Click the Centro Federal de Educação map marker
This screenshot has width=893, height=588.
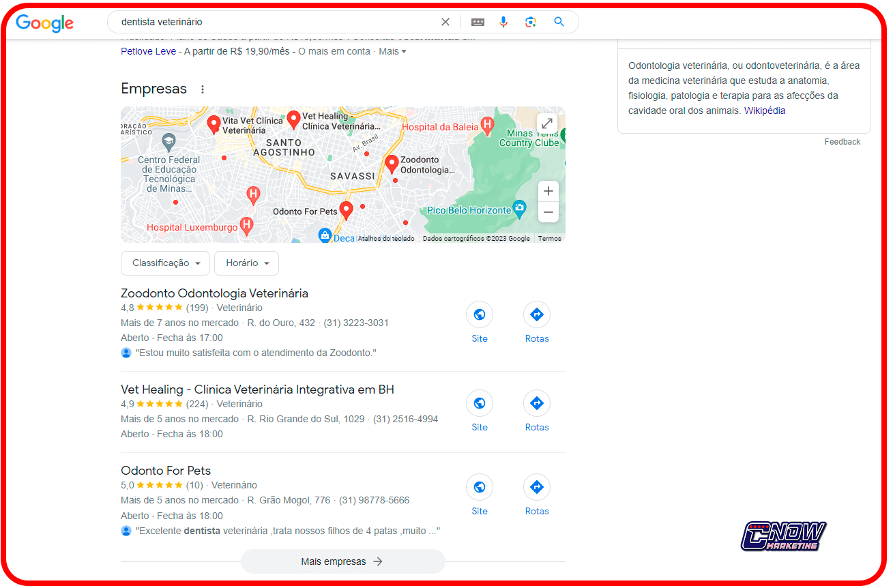click(x=168, y=142)
